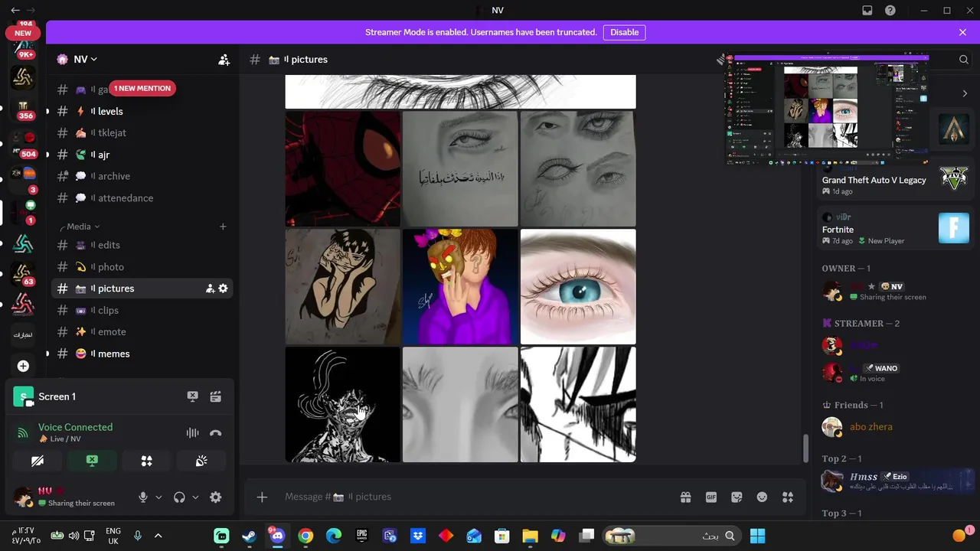Click Add a Server plus button

[x=23, y=366]
